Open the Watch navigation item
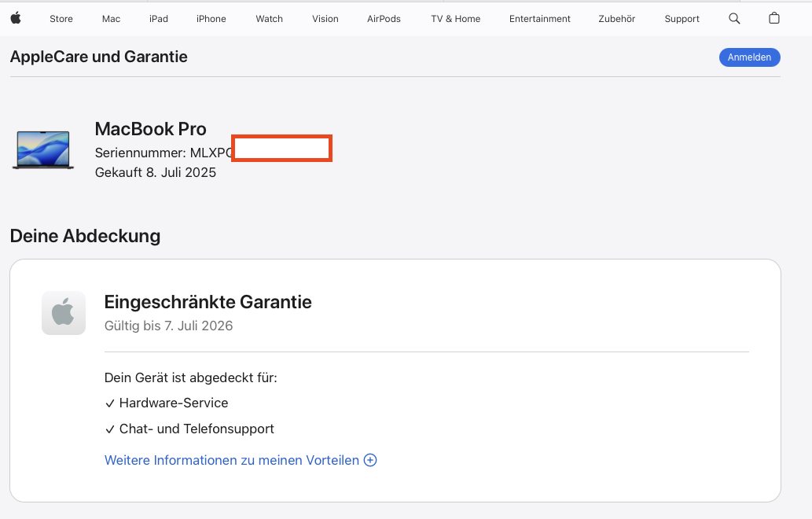Image resolution: width=812 pixels, height=519 pixels. pos(269,19)
